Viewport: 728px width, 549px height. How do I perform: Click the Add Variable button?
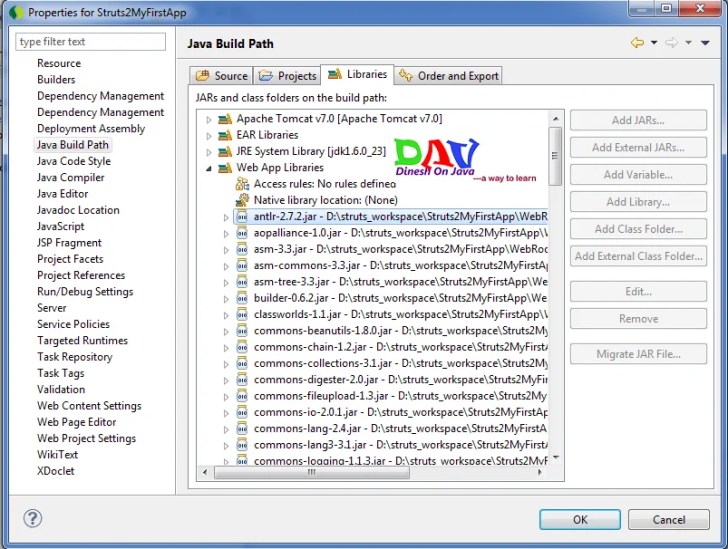638,175
